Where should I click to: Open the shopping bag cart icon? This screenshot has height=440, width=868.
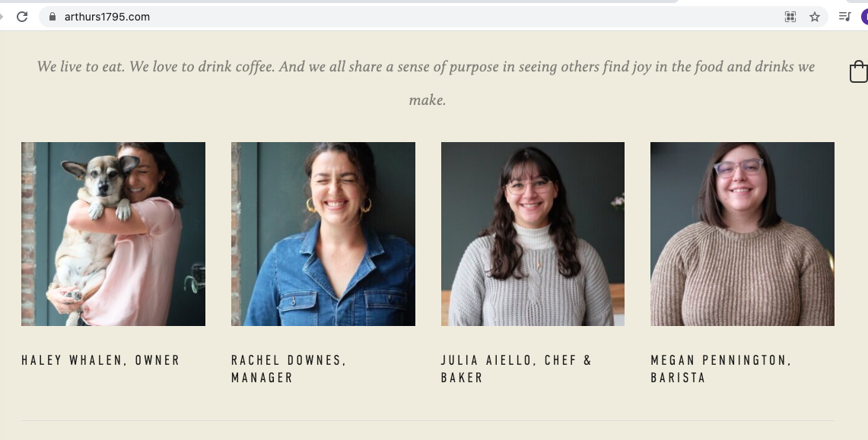click(x=858, y=71)
